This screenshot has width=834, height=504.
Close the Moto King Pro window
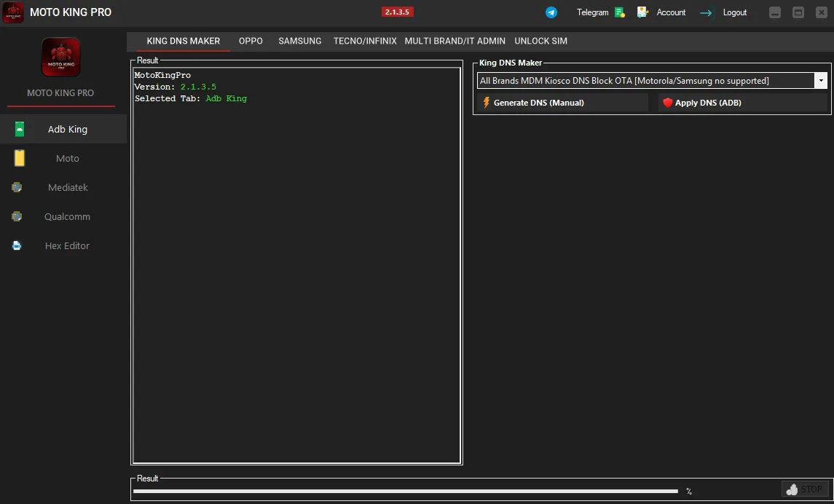tap(821, 12)
